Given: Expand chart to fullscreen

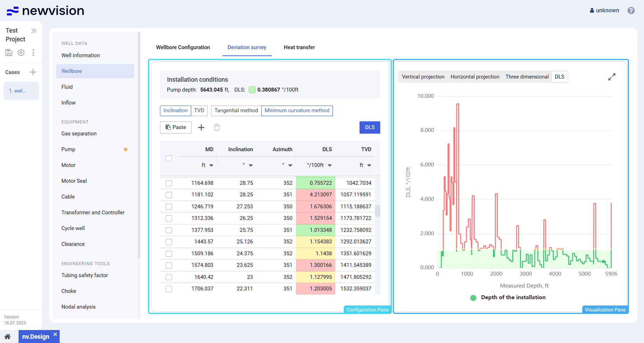Looking at the screenshot, I should coord(612,77).
